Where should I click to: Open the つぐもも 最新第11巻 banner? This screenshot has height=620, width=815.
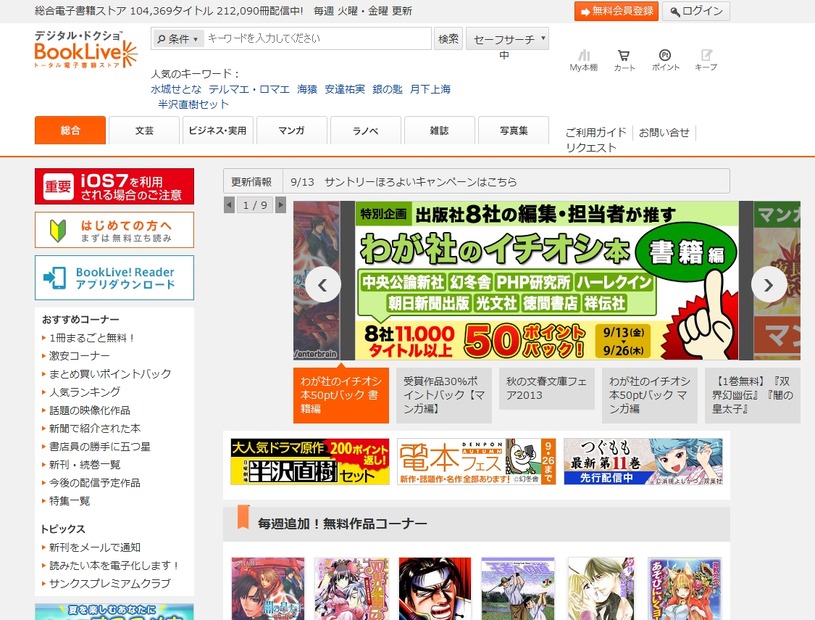click(x=643, y=461)
